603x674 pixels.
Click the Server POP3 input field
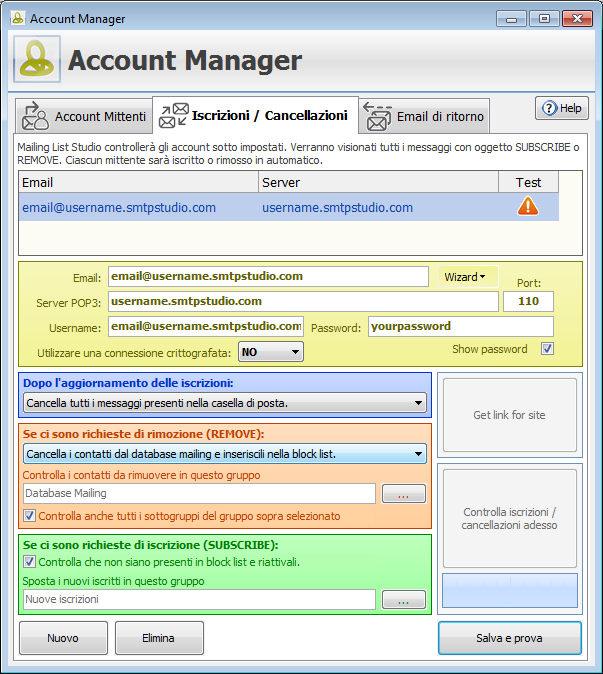pyautogui.click(x=303, y=301)
